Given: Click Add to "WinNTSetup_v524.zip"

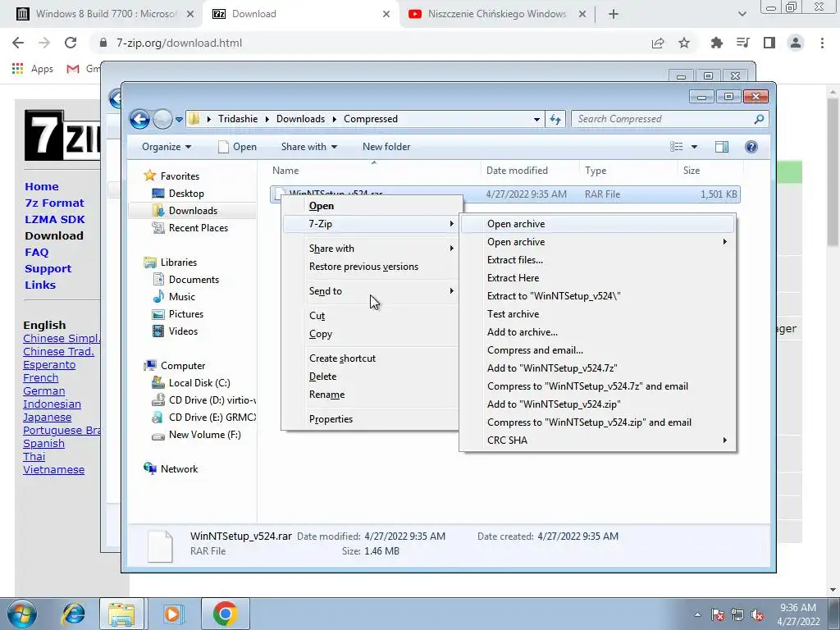Looking at the screenshot, I should pyautogui.click(x=597, y=404).
